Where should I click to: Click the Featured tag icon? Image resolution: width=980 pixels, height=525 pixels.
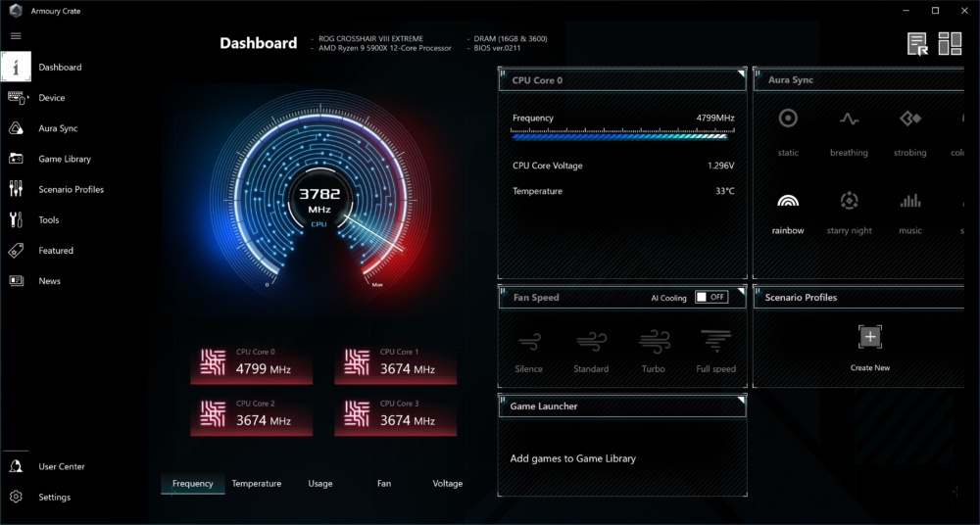point(17,251)
